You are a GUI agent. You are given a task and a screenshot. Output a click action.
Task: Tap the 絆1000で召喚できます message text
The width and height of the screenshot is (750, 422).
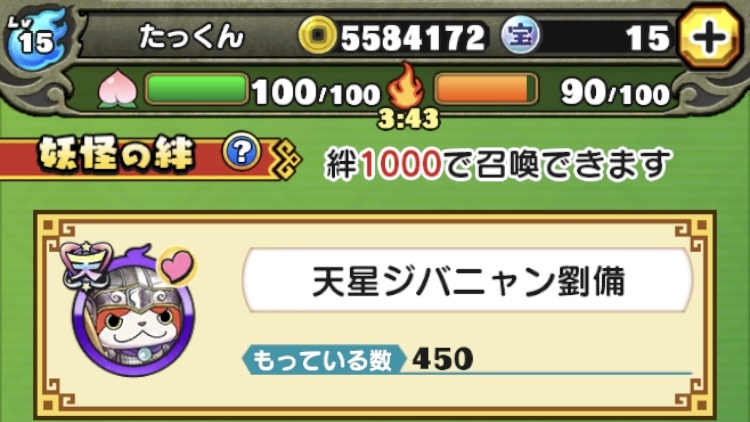[497, 164]
